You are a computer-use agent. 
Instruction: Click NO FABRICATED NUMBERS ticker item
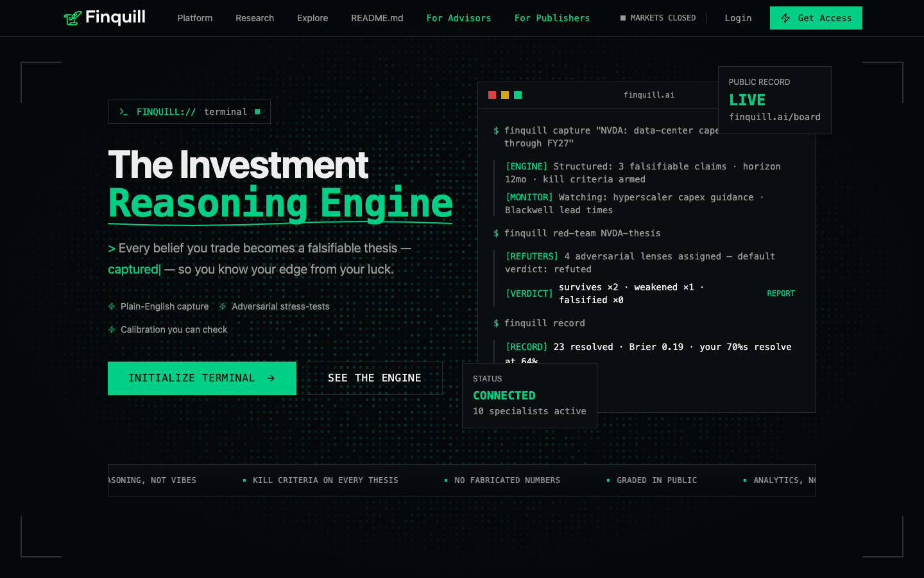point(507,480)
